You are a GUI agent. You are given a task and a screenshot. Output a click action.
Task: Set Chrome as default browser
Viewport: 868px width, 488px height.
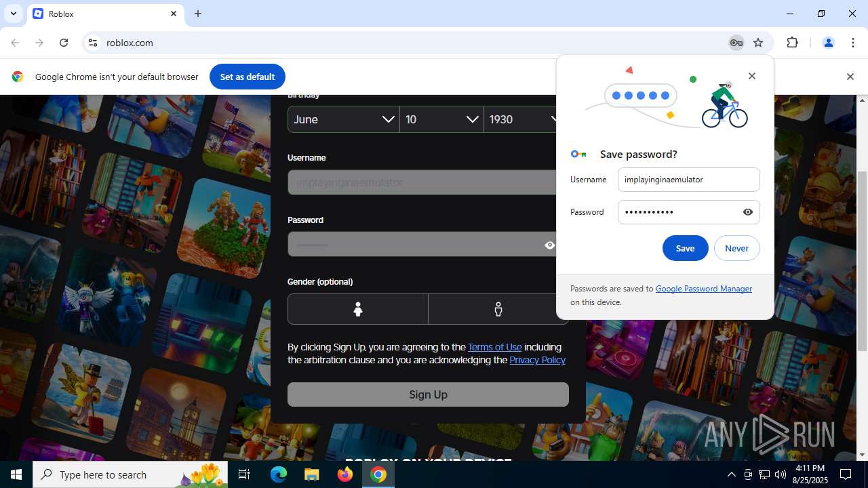(x=248, y=77)
